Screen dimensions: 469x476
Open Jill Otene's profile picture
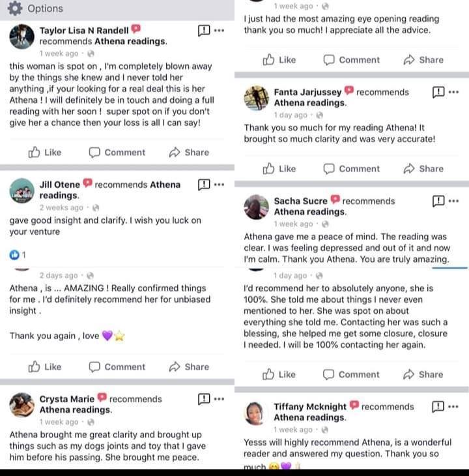point(22,190)
